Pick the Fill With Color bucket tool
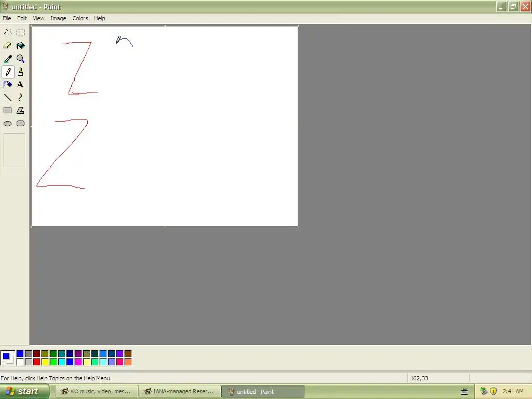Image resolution: width=532 pixels, height=399 pixels. pyautogui.click(x=21, y=46)
